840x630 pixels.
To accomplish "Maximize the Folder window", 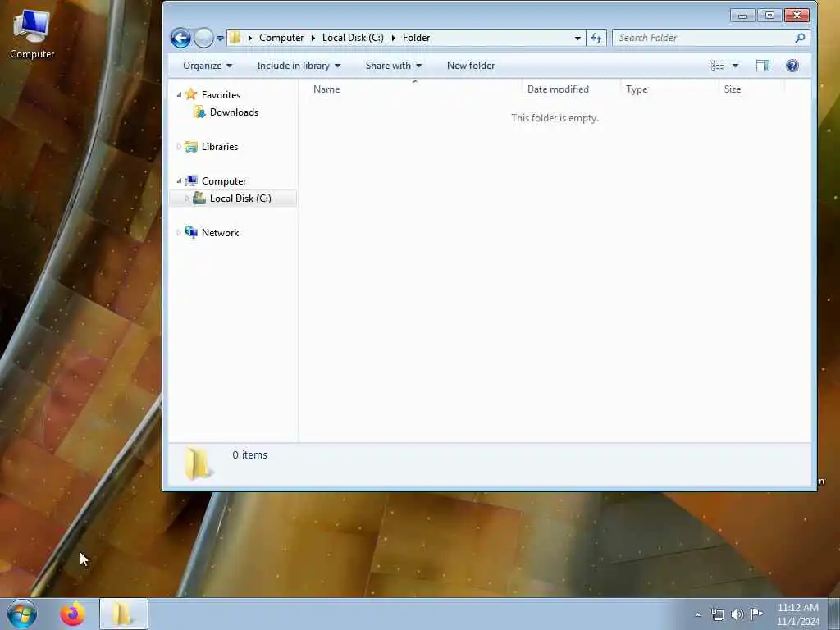I will tap(769, 16).
